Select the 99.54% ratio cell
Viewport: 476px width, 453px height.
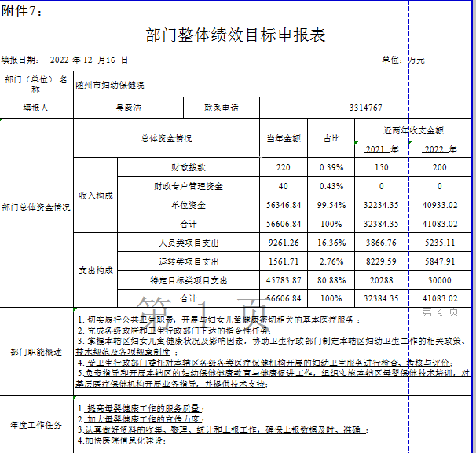pos(331,205)
